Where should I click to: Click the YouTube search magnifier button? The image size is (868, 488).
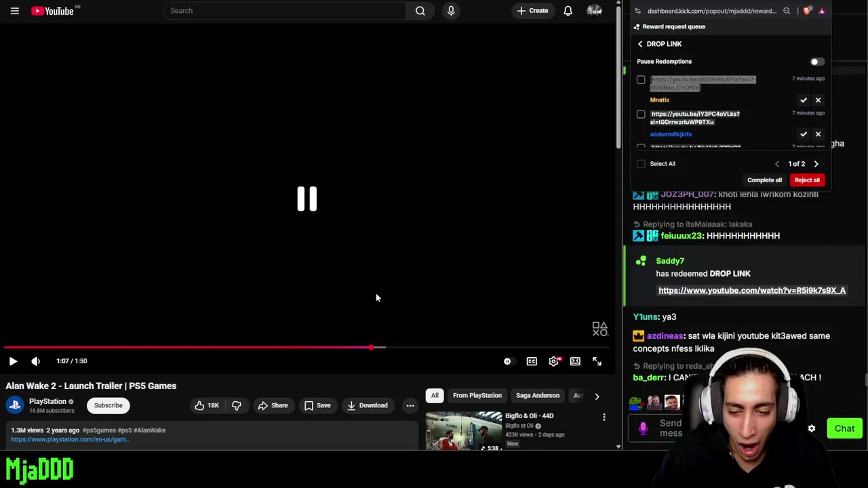pyautogui.click(x=420, y=11)
